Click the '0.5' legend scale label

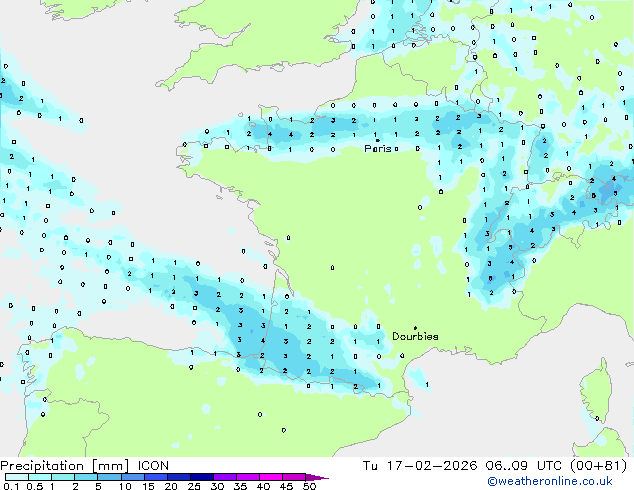click(34, 486)
